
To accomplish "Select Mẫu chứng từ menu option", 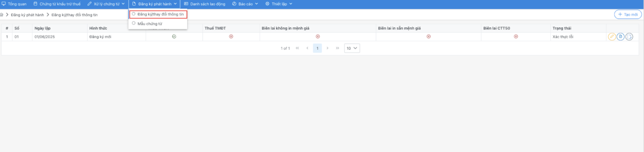I will [150, 24].
